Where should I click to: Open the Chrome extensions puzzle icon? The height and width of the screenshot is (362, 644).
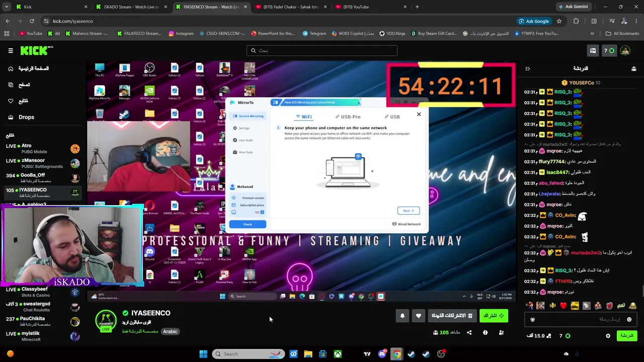pos(576,21)
